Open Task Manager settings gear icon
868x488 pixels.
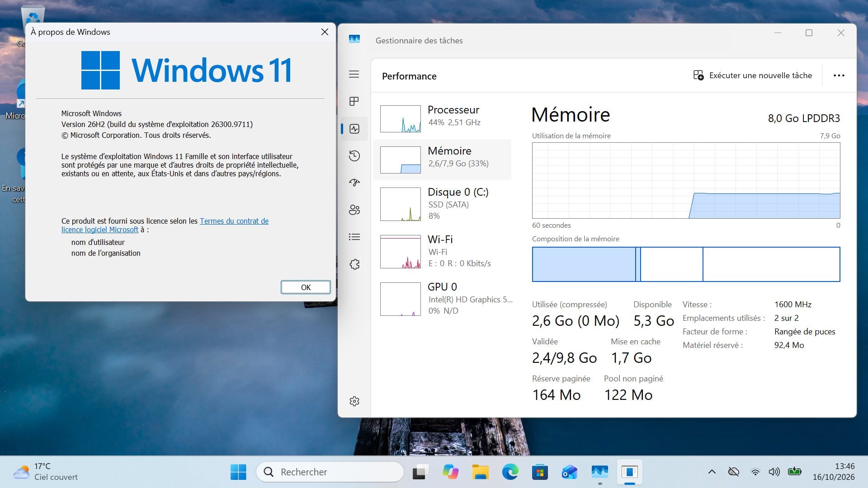[x=354, y=401]
